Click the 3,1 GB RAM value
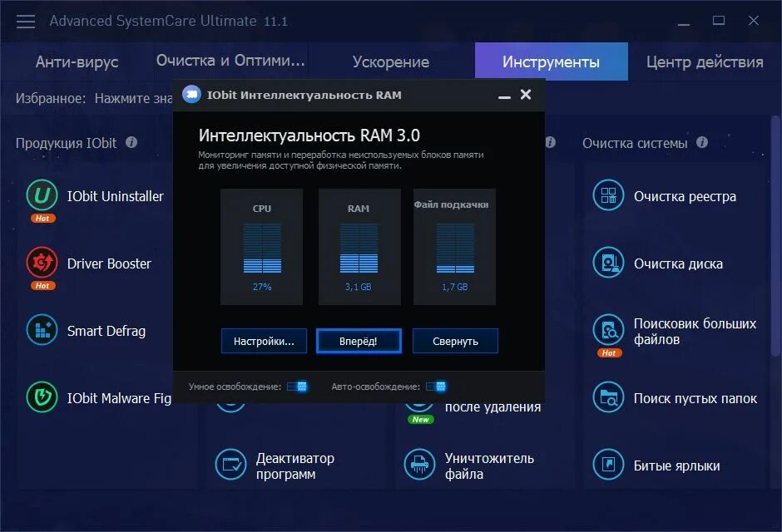 (358, 287)
